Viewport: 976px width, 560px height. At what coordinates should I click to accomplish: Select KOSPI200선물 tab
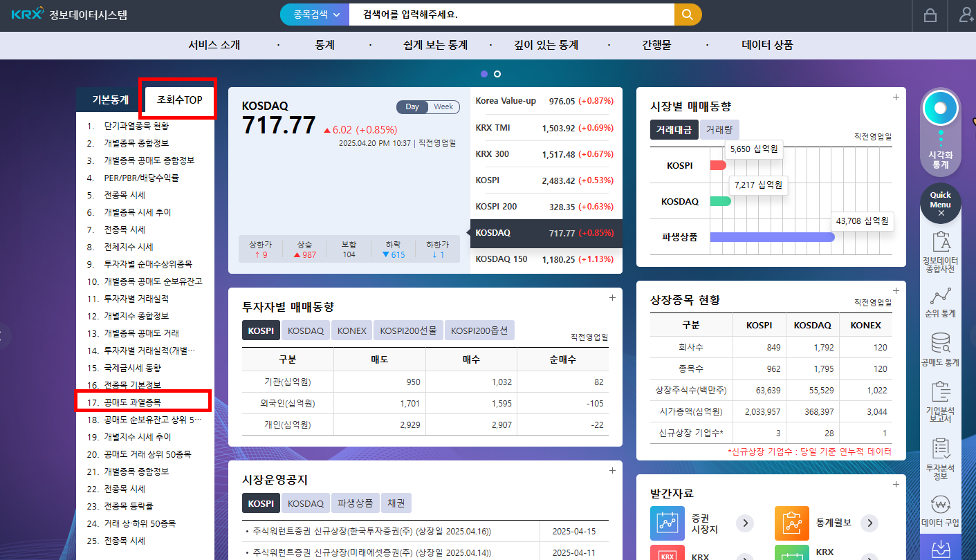409,330
